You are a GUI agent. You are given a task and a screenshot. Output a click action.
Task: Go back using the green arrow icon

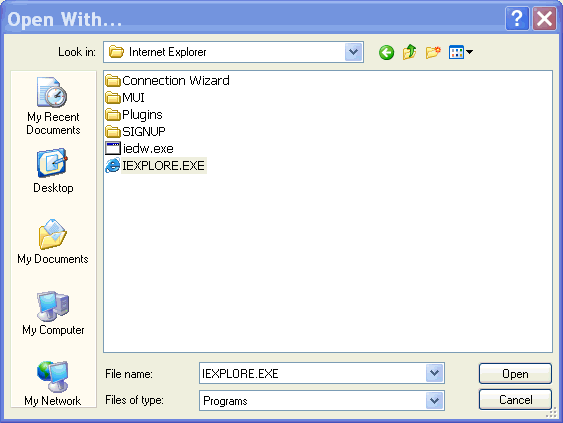pos(386,52)
